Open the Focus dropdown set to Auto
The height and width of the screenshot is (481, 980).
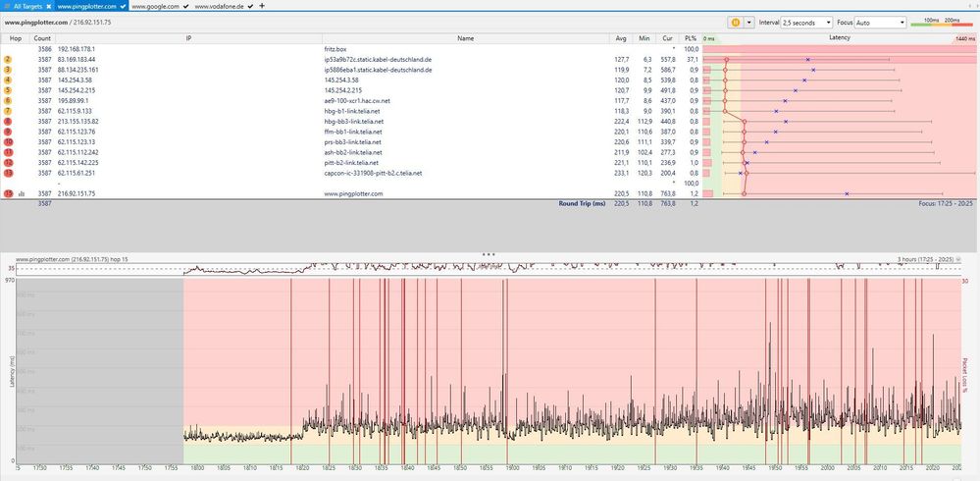(x=881, y=23)
